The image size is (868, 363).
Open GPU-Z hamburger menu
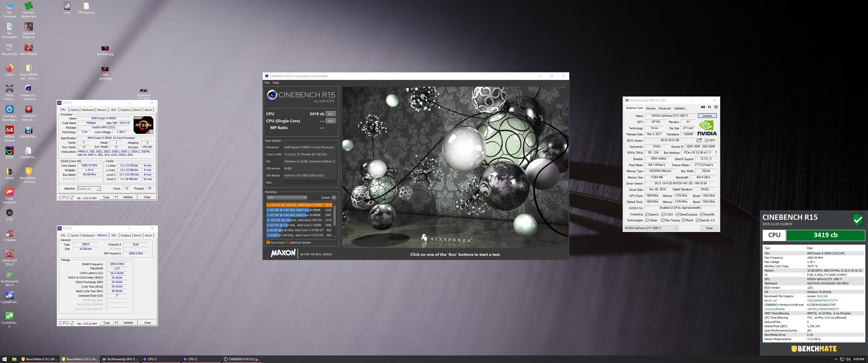716,107
